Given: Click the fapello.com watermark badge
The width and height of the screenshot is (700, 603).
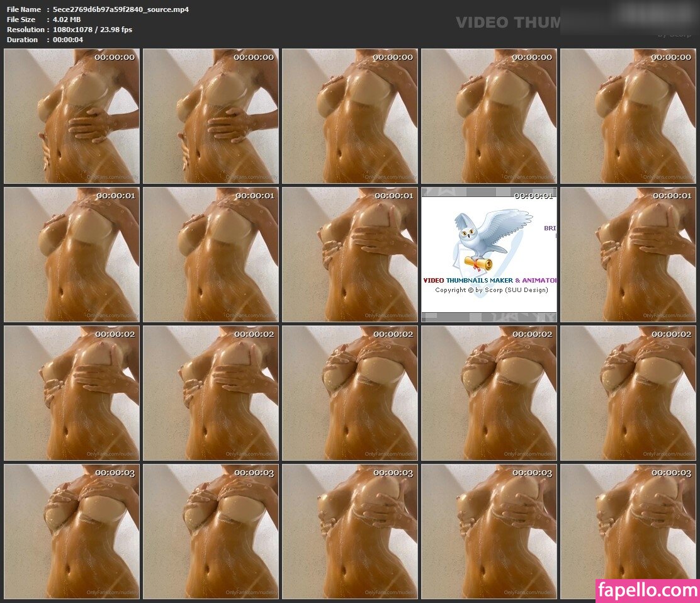Looking at the screenshot, I should (646, 591).
